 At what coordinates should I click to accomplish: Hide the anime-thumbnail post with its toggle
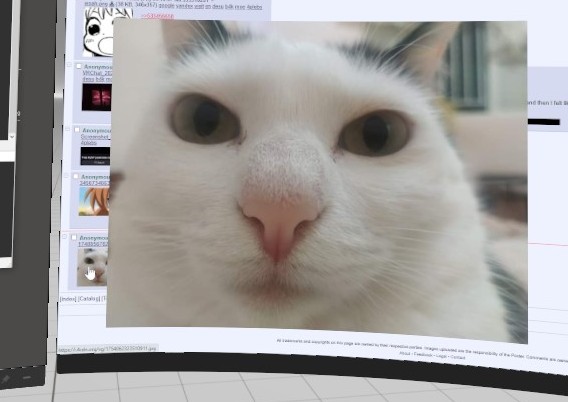coord(66,176)
